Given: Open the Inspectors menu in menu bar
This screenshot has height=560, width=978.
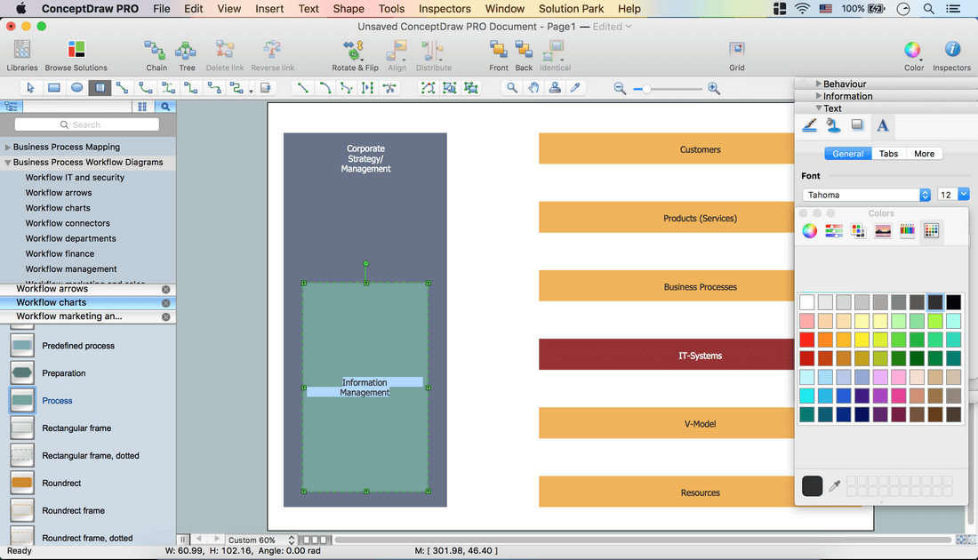Looking at the screenshot, I should [x=445, y=9].
